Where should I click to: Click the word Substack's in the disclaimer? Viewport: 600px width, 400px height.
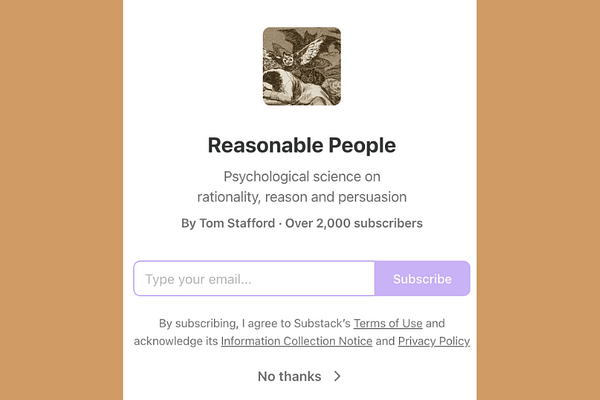click(x=322, y=324)
